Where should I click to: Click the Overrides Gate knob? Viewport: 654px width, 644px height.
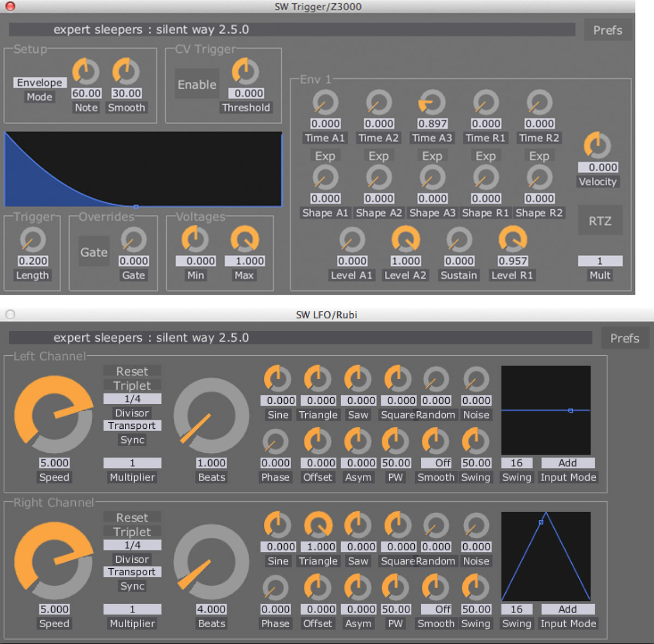point(134,240)
